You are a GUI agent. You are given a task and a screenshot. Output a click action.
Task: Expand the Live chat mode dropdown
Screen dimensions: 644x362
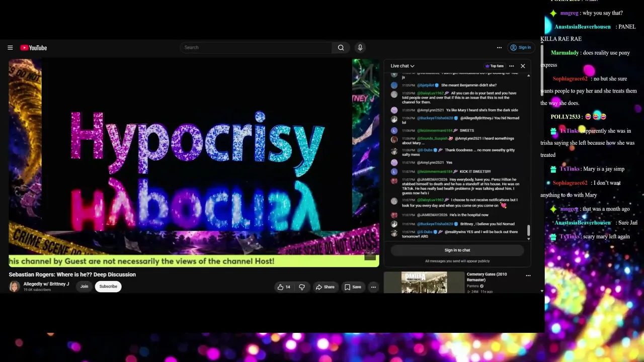coord(403,66)
